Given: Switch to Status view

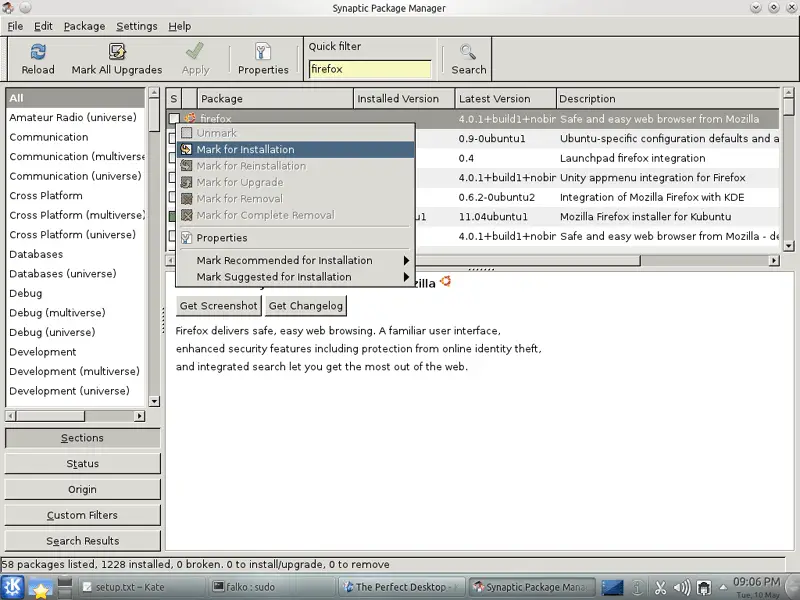Looking at the screenshot, I should [x=82, y=464].
